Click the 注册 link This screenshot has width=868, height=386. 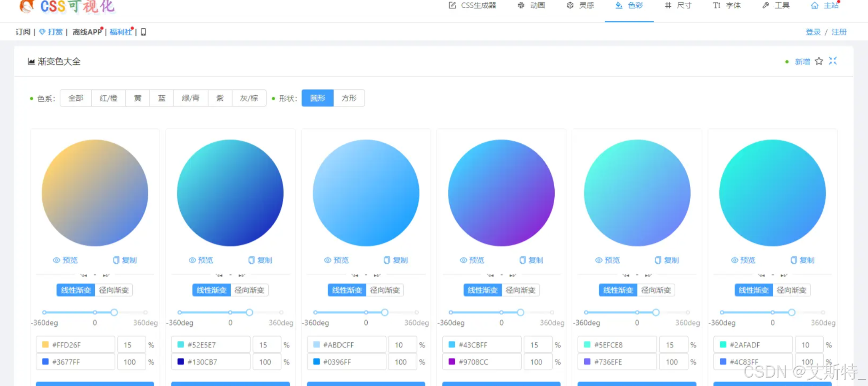839,32
